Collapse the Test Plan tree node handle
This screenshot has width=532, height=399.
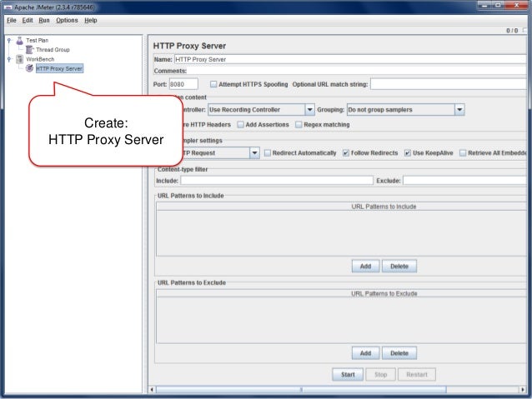(9, 40)
